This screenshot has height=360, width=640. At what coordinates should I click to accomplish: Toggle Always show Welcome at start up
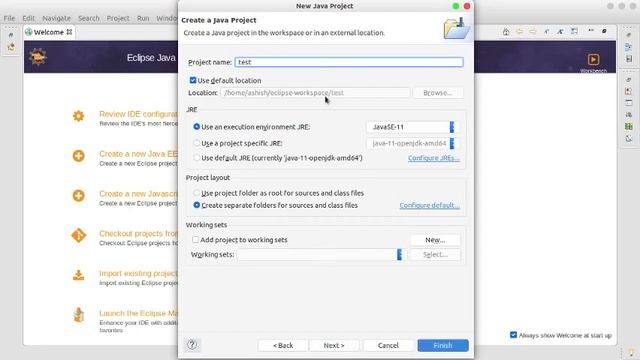(x=513, y=335)
